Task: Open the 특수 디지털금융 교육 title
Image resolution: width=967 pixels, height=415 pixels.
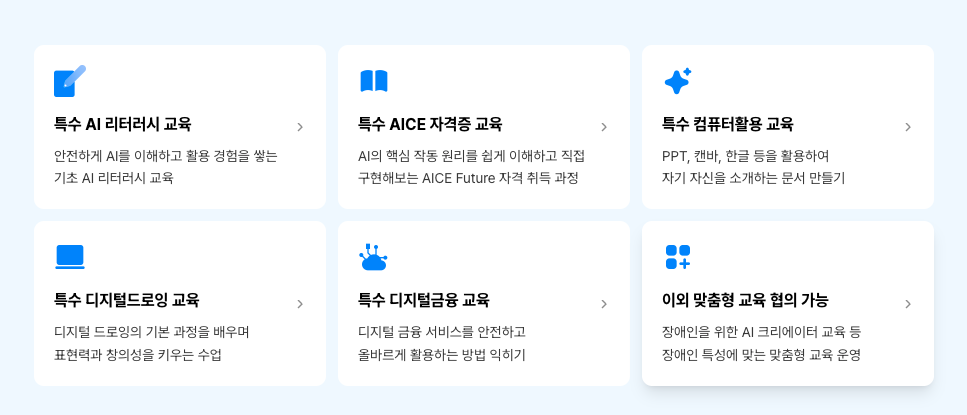Action: 424,300
